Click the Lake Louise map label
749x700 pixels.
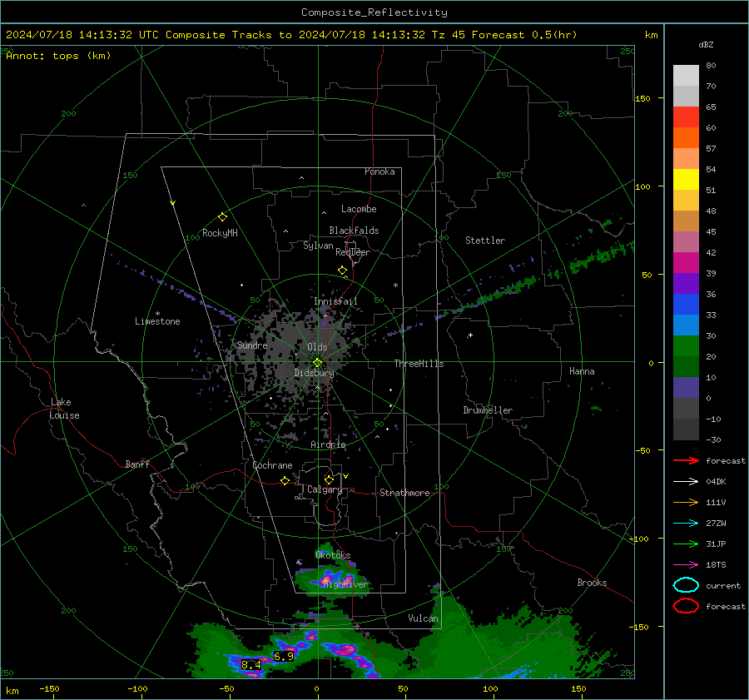64,409
